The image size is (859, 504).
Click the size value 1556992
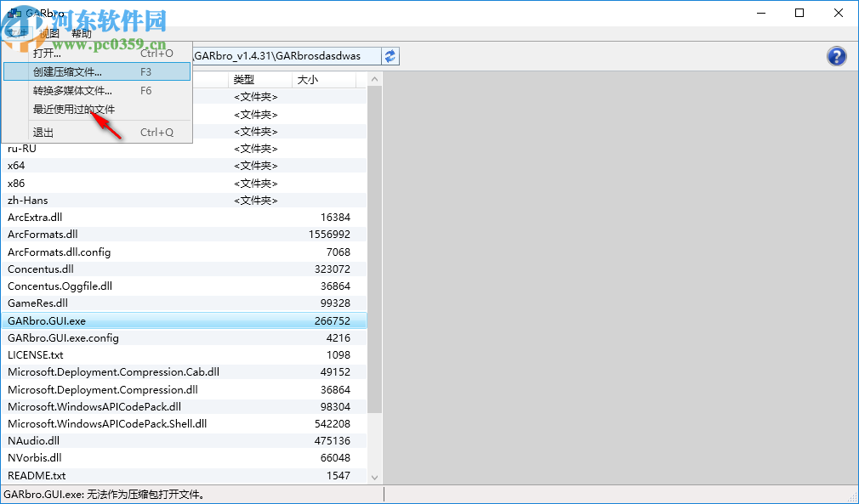point(329,235)
